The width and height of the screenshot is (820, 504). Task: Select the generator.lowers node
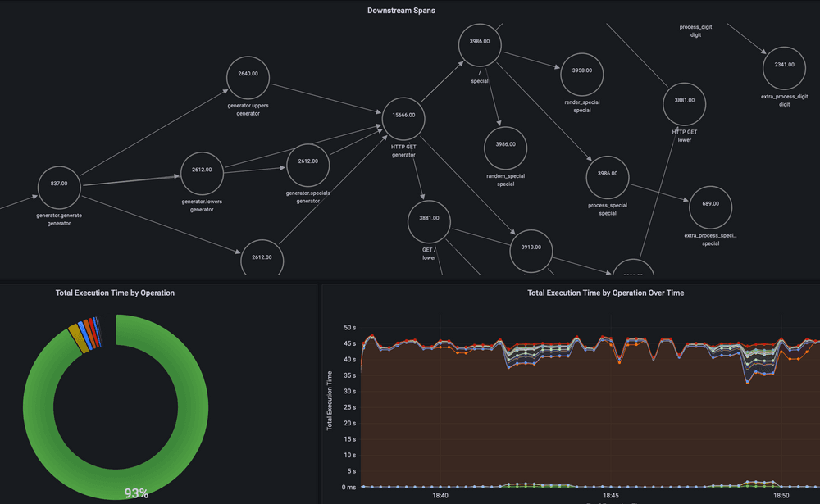tap(202, 174)
